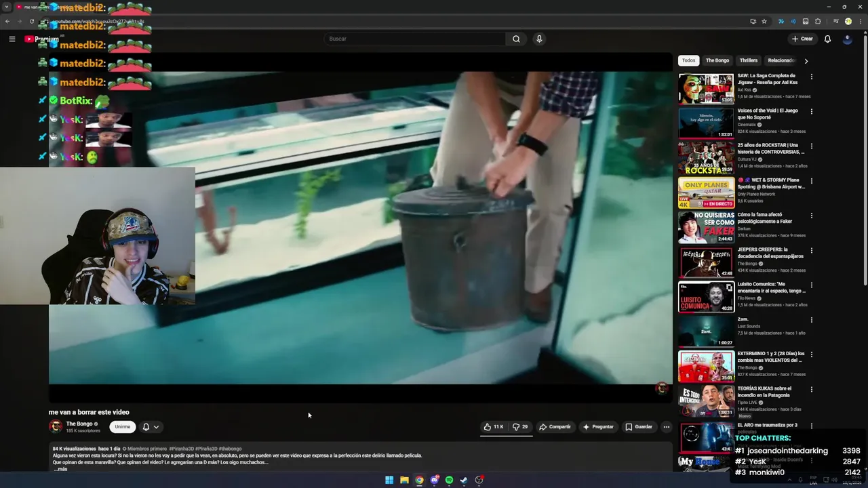The width and height of the screenshot is (868, 488).
Task: Open Chrome three-dot menu
Action: pos(859,21)
